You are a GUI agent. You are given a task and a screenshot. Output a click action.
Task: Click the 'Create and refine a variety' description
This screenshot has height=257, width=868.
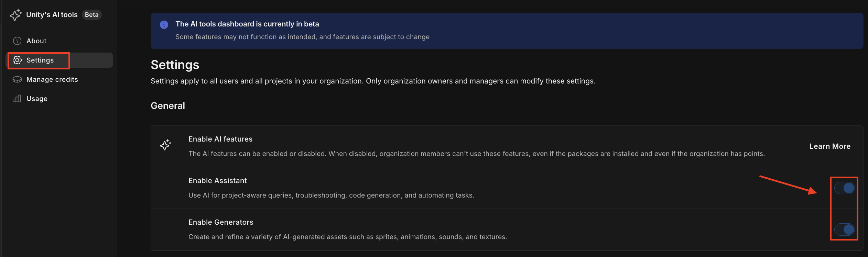tap(348, 237)
